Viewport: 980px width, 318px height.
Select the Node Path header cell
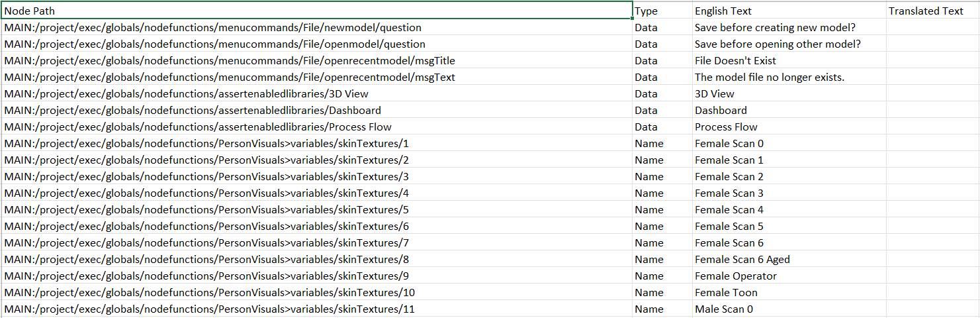tap(318, 11)
